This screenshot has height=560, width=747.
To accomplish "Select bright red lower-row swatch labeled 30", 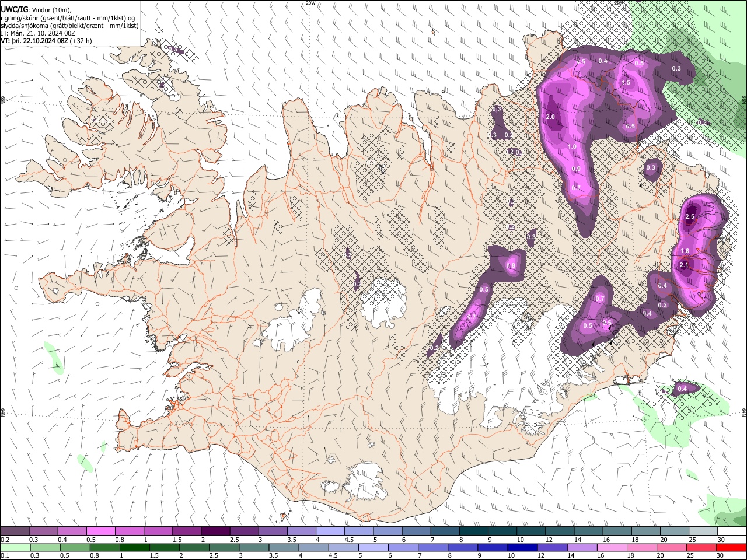I will pos(732,548).
